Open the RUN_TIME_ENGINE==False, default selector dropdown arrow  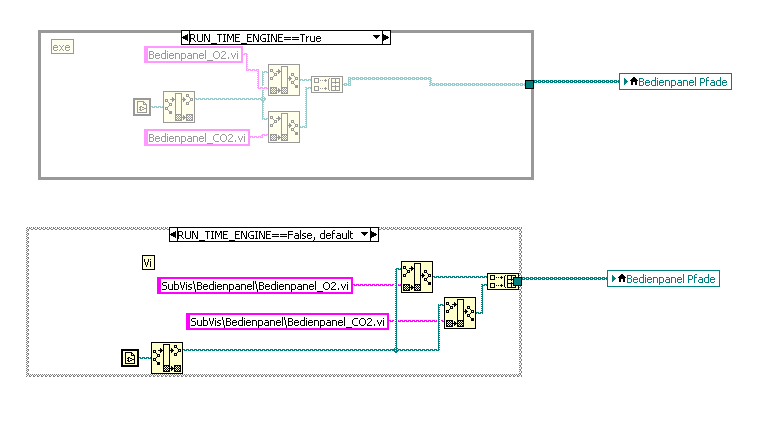point(364,235)
